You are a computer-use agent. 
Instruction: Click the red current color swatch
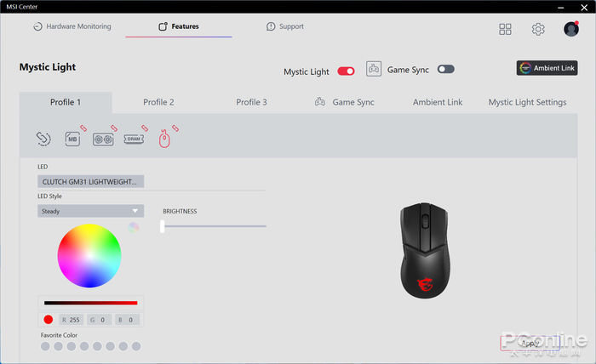[49, 320]
